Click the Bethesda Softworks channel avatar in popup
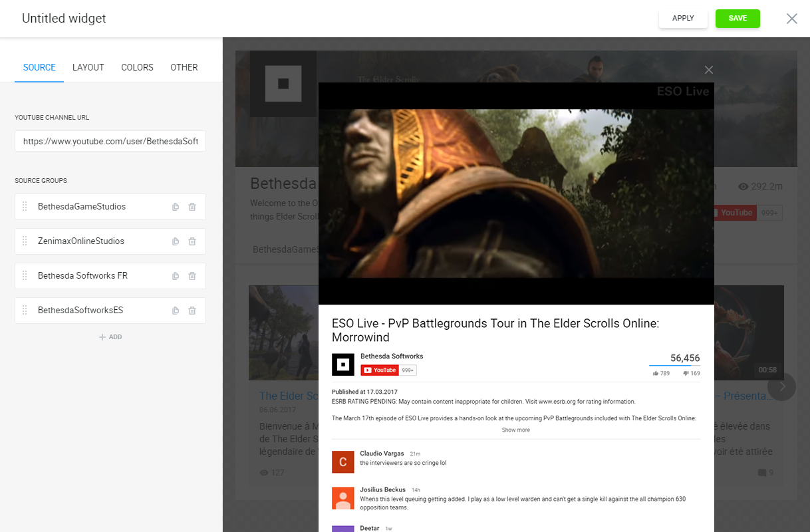This screenshot has width=810, height=532. (343, 364)
